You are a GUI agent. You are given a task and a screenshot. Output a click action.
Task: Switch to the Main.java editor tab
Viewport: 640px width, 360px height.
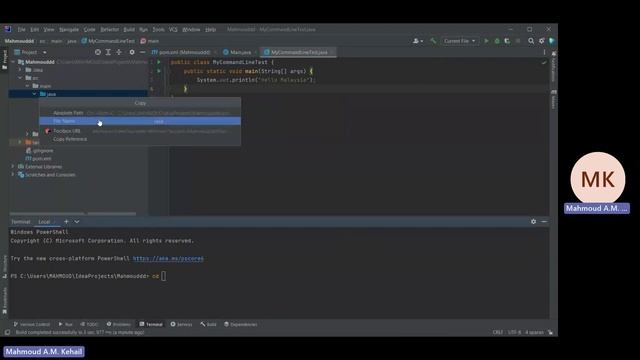tap(240, 52)
